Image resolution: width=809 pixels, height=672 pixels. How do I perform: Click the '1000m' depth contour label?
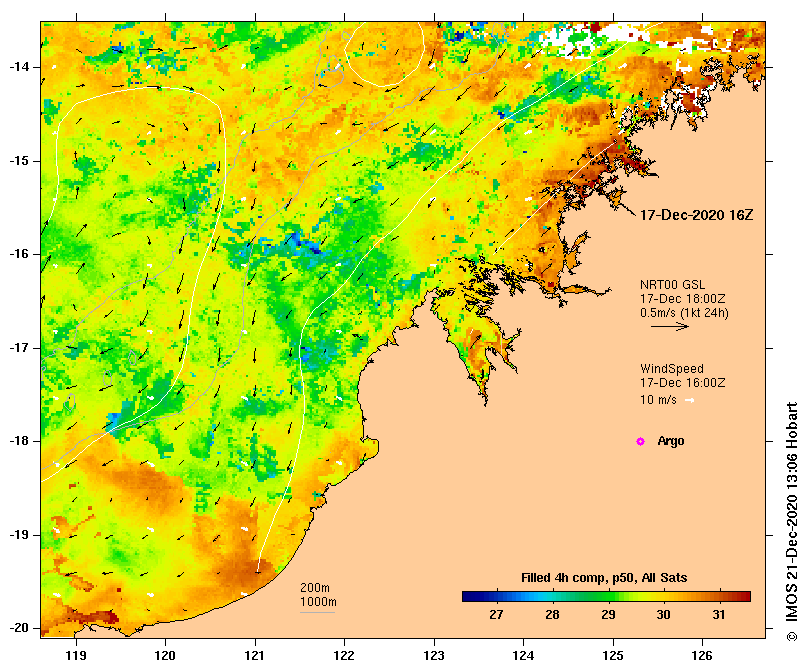318,602
